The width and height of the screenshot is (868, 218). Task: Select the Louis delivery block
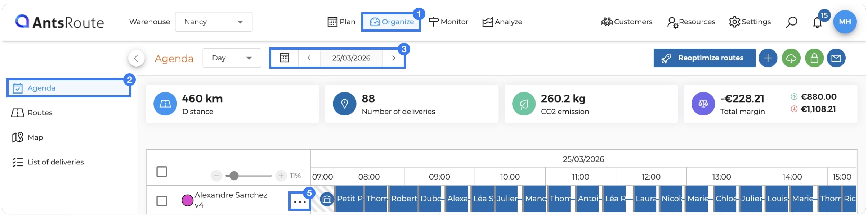click(777, 199)
